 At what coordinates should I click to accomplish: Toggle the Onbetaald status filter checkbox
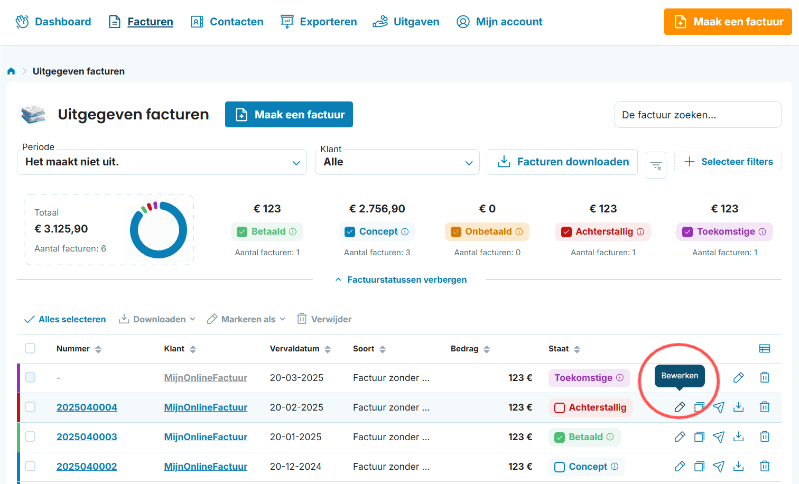(456, 232)
